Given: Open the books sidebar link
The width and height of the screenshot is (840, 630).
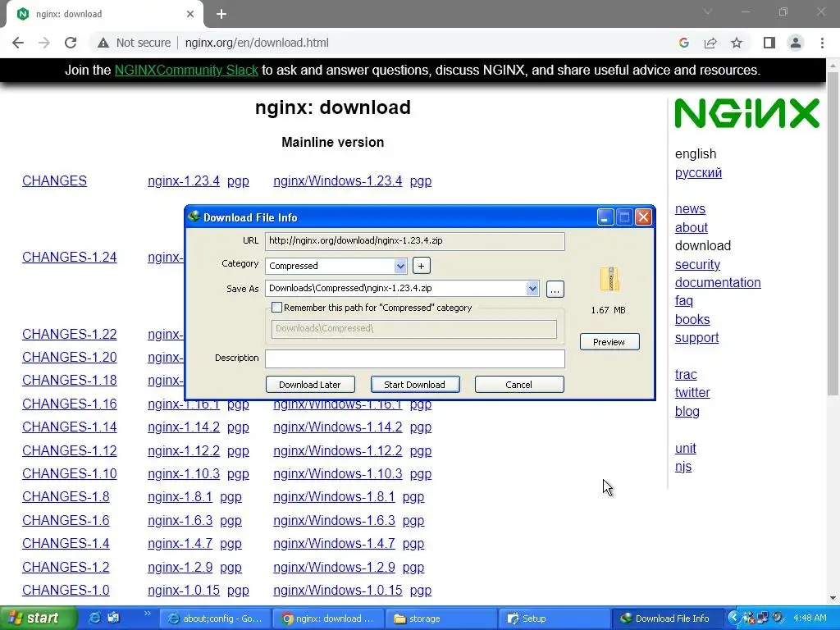Looking at the screenshot, I should point(692,319).
